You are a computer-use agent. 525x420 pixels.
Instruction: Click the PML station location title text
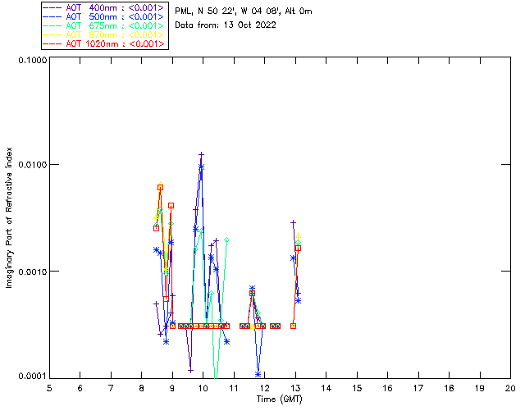244,11
